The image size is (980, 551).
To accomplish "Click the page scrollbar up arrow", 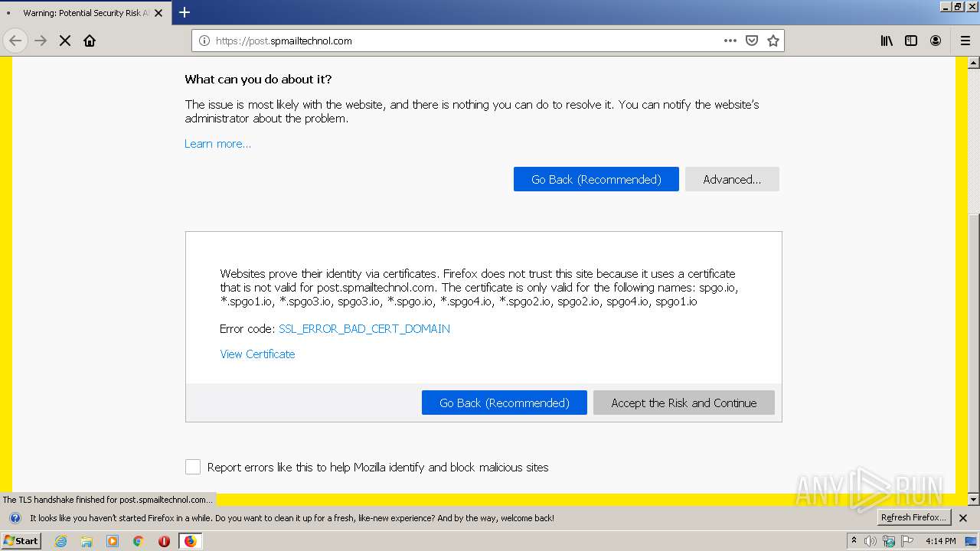I will coord(974,63).
